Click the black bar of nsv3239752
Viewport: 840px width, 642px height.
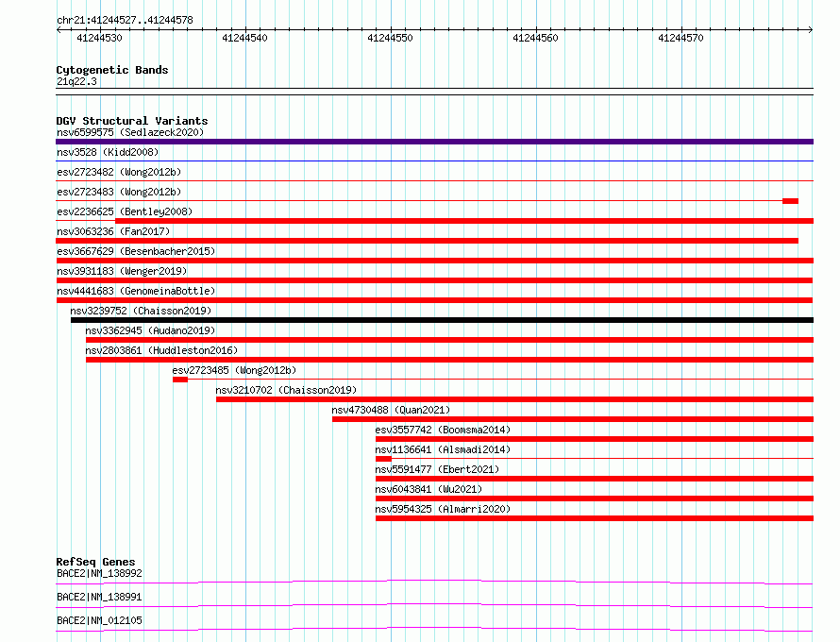[442, 320]
